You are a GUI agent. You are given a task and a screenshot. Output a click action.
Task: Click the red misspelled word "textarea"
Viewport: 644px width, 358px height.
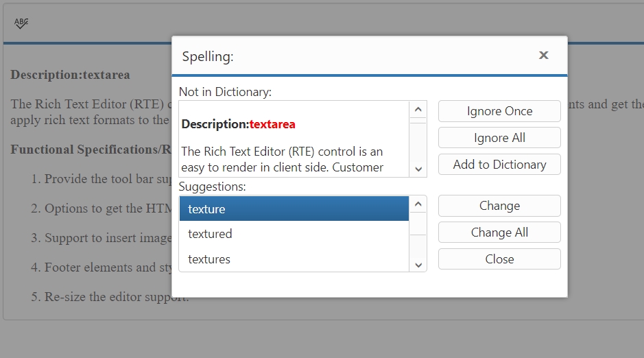click(272, 125)
